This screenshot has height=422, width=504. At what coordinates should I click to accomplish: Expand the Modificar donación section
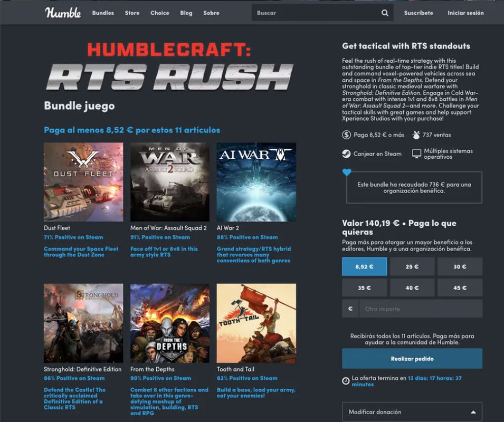412,412
